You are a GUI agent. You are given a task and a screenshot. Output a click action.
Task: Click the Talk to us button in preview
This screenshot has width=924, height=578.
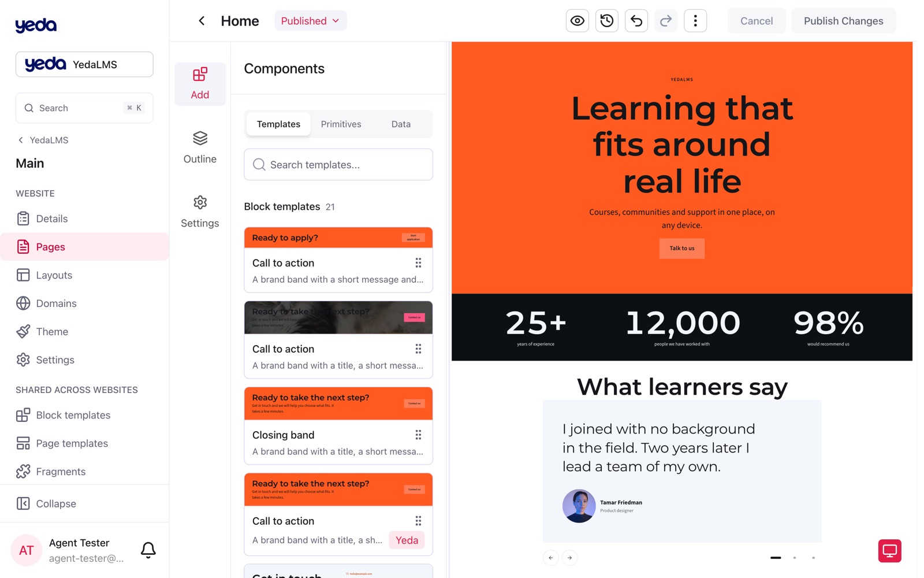click(682, 249)
